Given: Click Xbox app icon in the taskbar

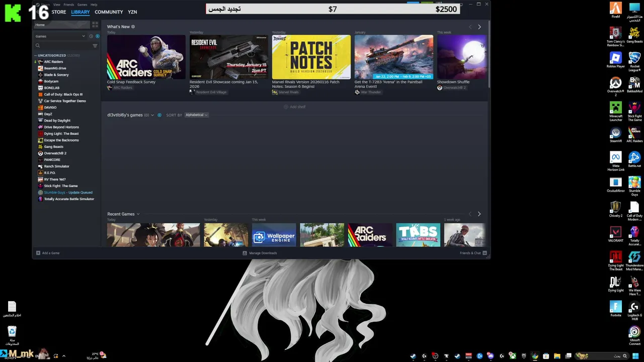Looking at the screenshot, I should pos(513,356).
